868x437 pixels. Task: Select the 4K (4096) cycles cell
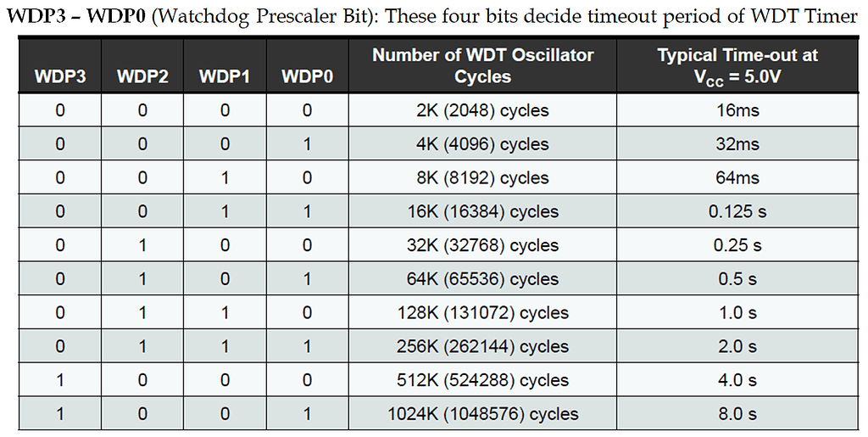483,144
